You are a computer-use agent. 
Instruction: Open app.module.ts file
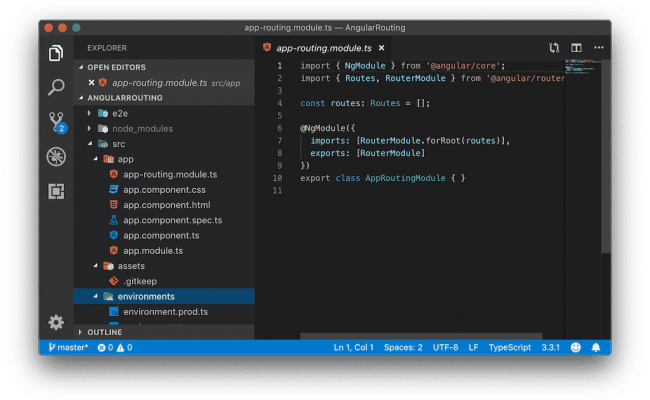coord(153,251)
